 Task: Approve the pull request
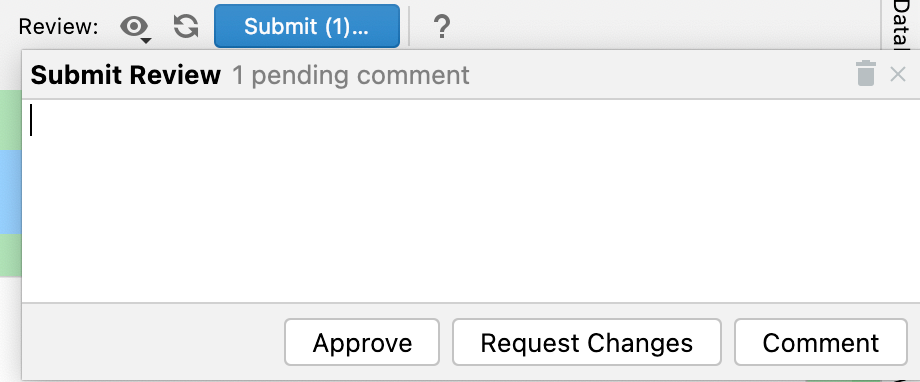(362, 343)
